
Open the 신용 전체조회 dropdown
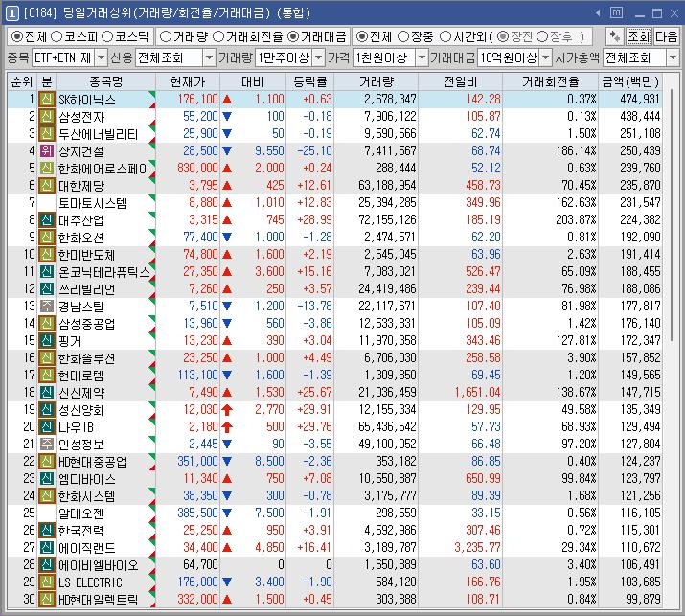pos(209,57)
